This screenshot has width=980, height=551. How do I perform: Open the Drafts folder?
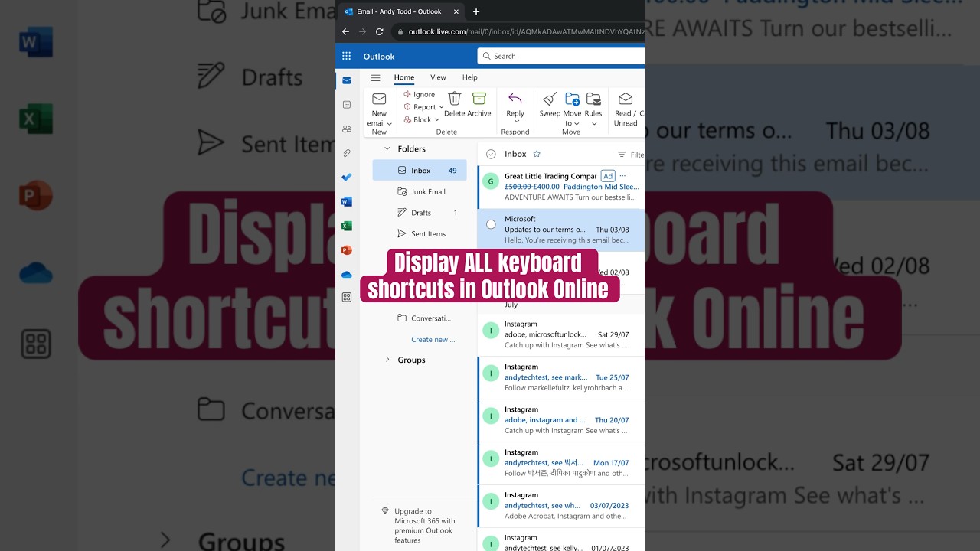tap(420, 213)
